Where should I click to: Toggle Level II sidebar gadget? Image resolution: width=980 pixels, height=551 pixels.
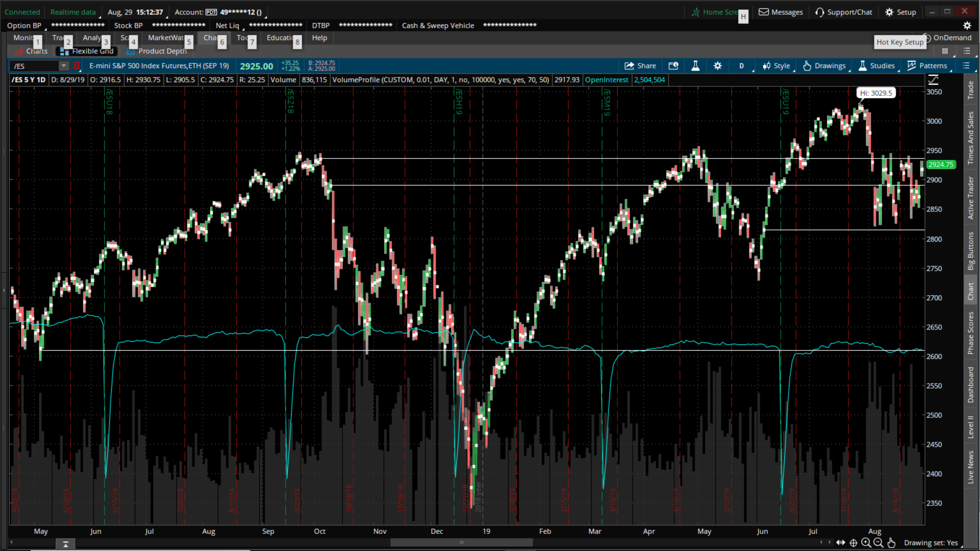click(971, 427)
